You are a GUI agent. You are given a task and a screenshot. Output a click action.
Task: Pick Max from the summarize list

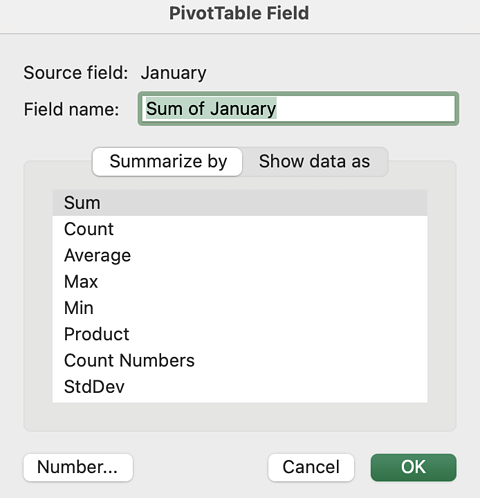tap(240, 282)
